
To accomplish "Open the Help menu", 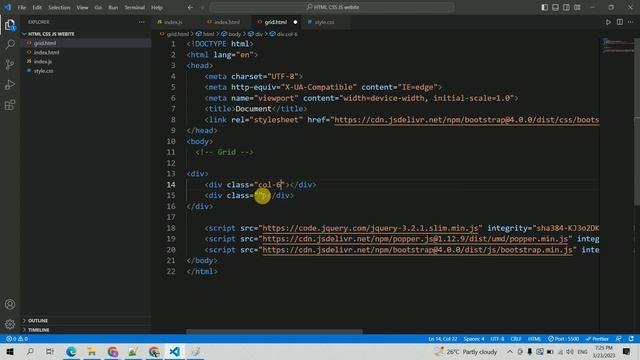I will point(157,7).
